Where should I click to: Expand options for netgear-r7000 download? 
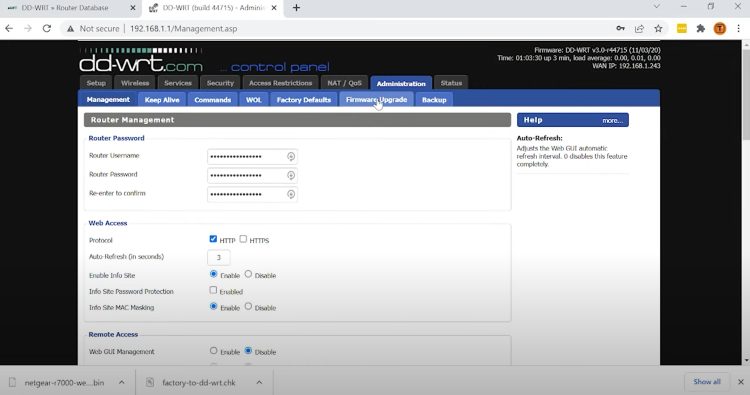click(x=121, y=382)
